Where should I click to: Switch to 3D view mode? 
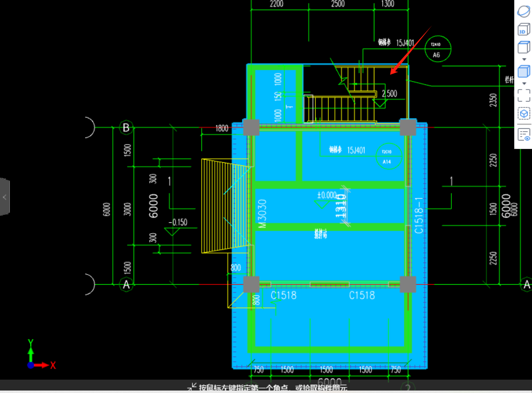[x=524, y=30]
